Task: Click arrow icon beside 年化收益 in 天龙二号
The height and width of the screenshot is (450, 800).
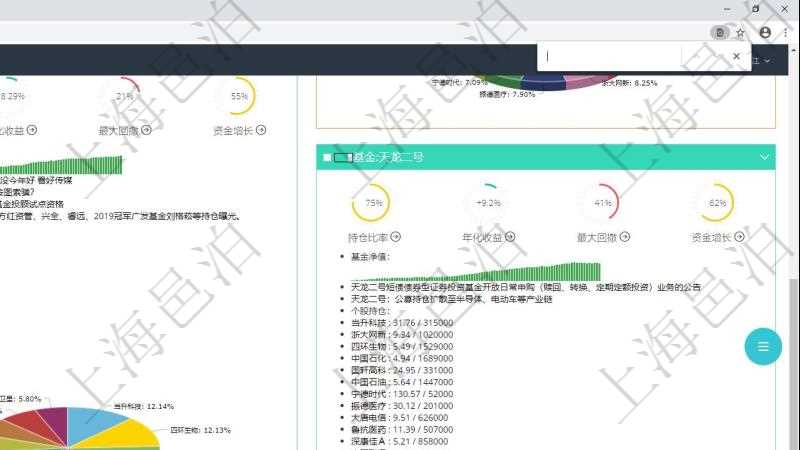Action: tap(510, 237)
